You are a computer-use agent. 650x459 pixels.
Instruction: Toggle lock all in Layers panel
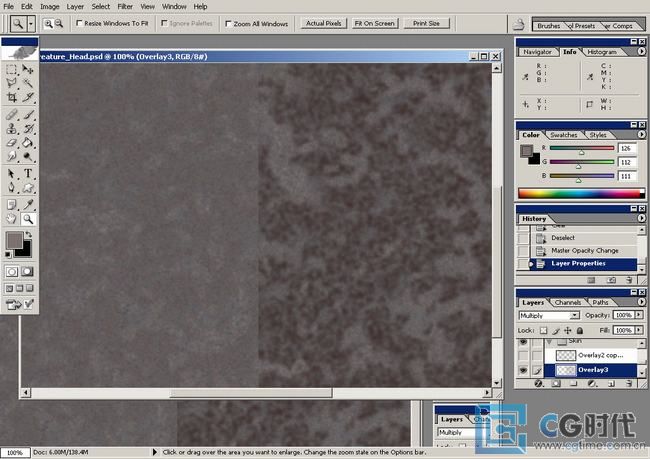click(x=580, y=330)
